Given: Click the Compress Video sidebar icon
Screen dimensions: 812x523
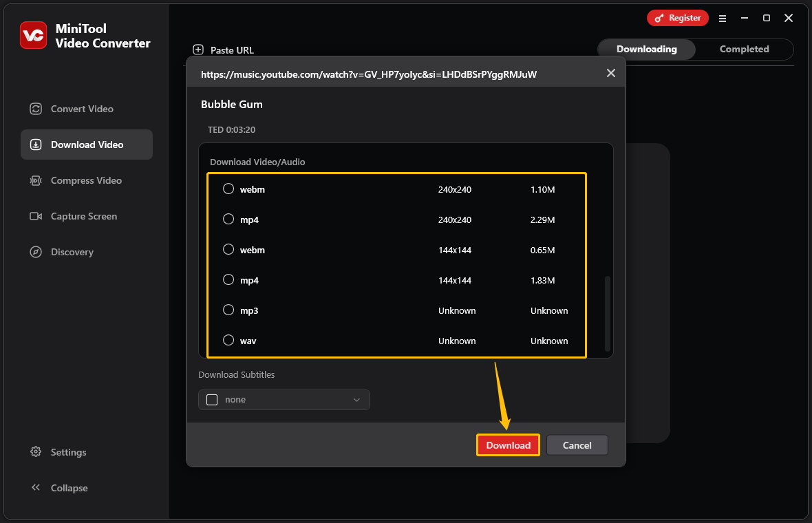Looking at the screenshot, I should tap(36, 180).
